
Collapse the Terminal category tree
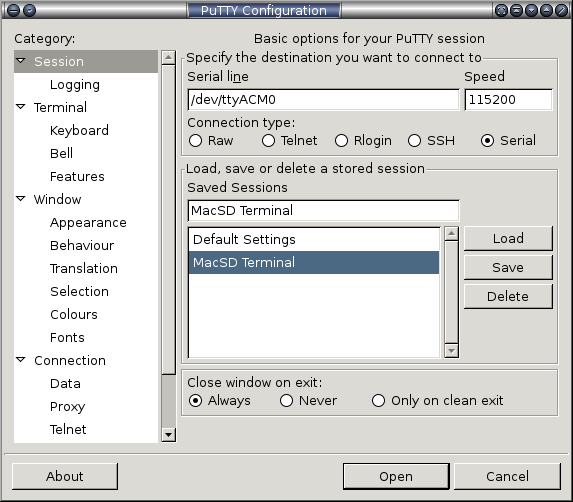[21, 107]
